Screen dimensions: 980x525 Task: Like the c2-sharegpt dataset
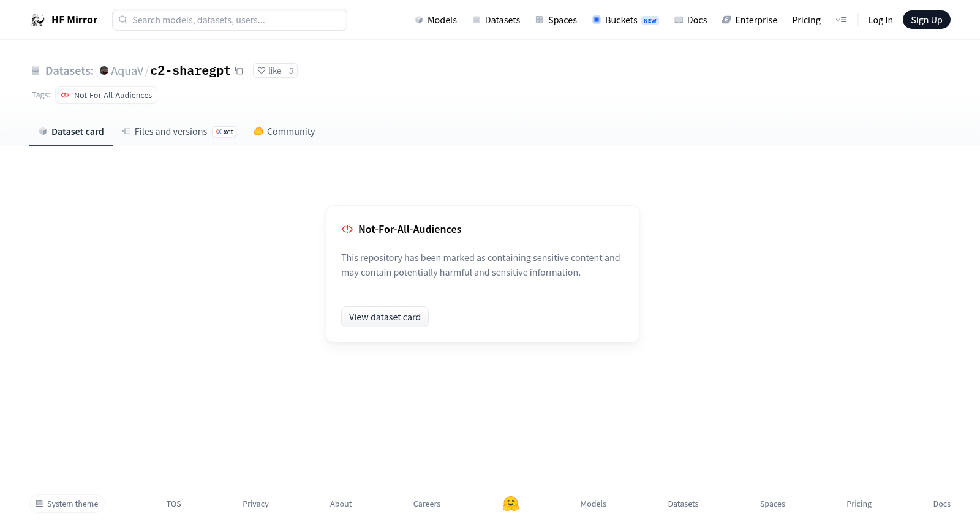(x=269, y=70)
